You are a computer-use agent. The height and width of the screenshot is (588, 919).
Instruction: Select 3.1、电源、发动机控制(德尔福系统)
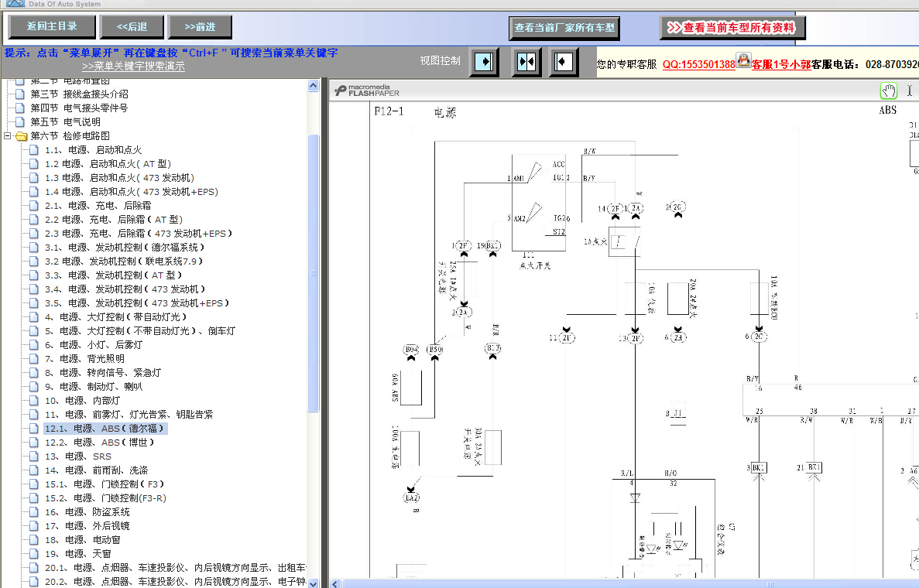pyautogui.click(x=124, y=248)
